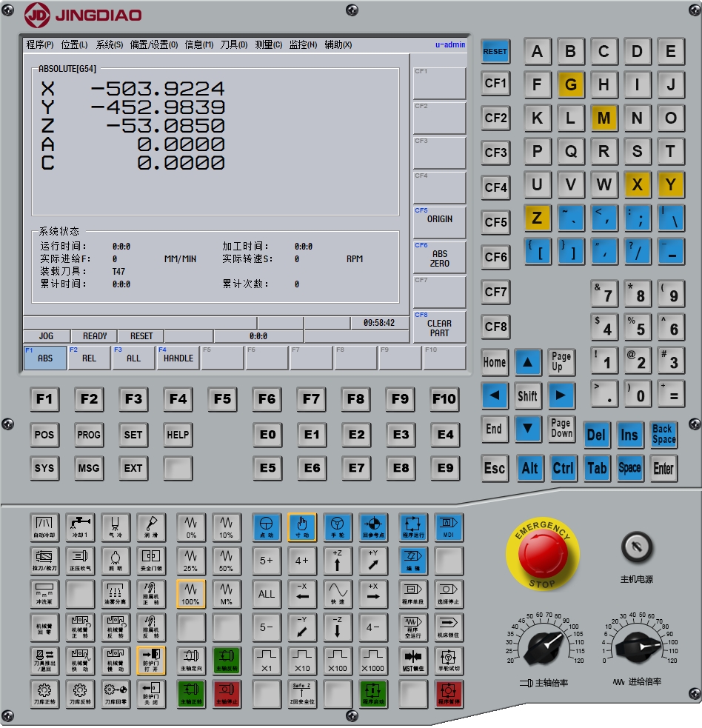The height and width of the screenshot is (728, 702).
Task: Toggle the lighting (照明) lamp key
Action: (x=115, y=561)
